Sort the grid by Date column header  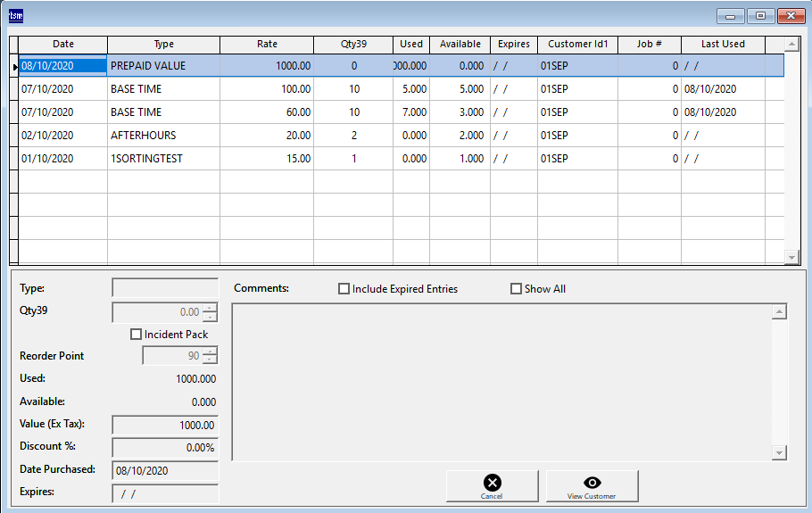pyautogui.click(x=63, y=44)
